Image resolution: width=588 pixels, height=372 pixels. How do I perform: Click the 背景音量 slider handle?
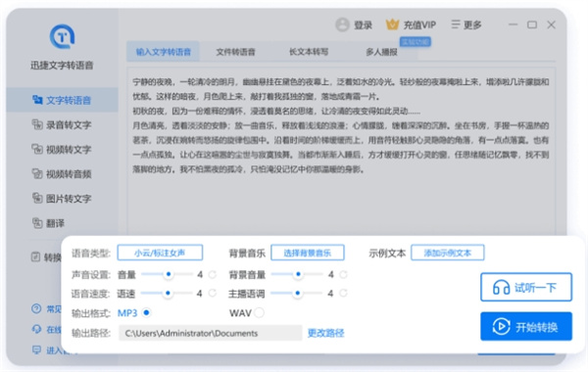pos(298,274)
